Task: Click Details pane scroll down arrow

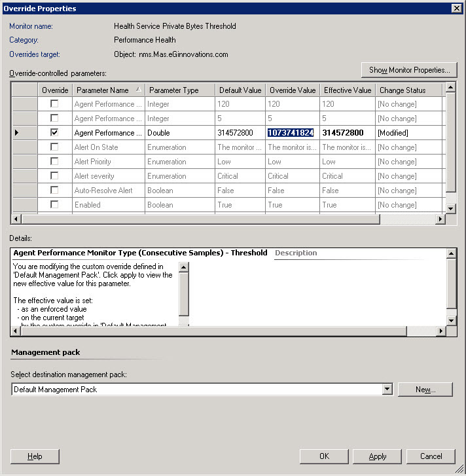Action: point(451,321)
